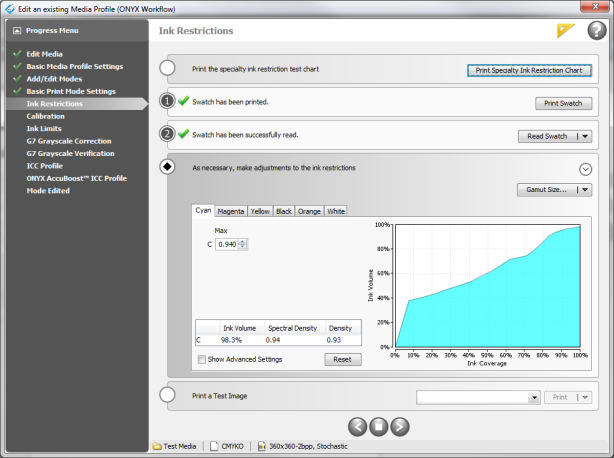Go to the previous wizard step
The width and height of the screenshot is (614, 458).
coord(356,426)
